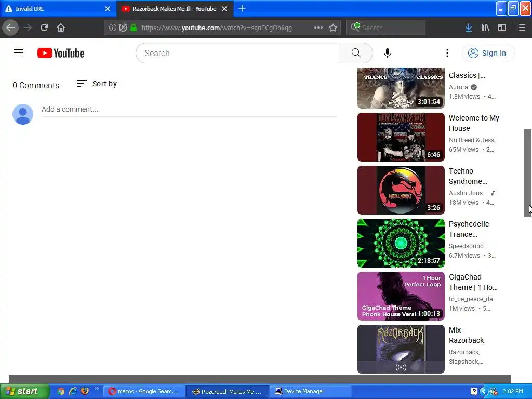Click the Techno Syndrome title link

pyautogui.click(x=468, y=176)
